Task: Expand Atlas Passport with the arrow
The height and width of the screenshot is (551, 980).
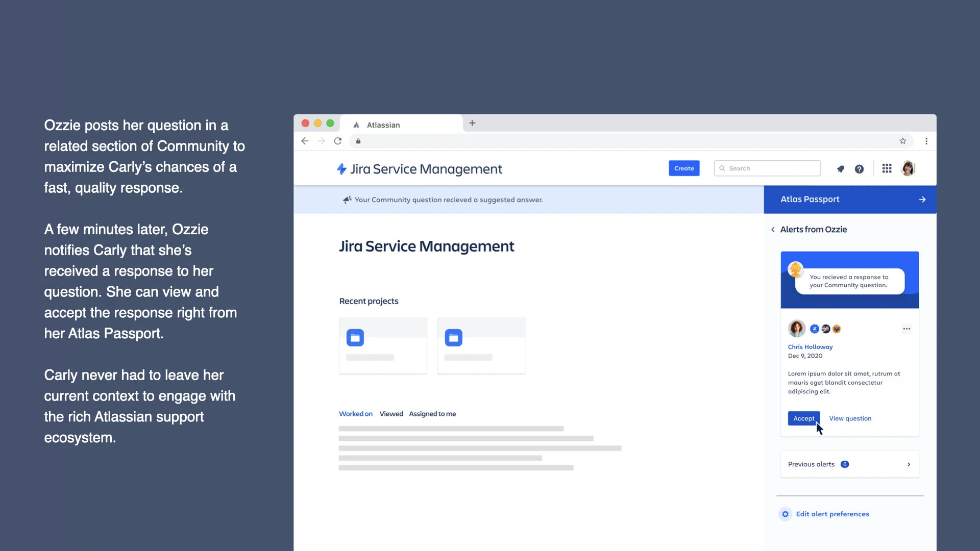Action: pos(922,199)
